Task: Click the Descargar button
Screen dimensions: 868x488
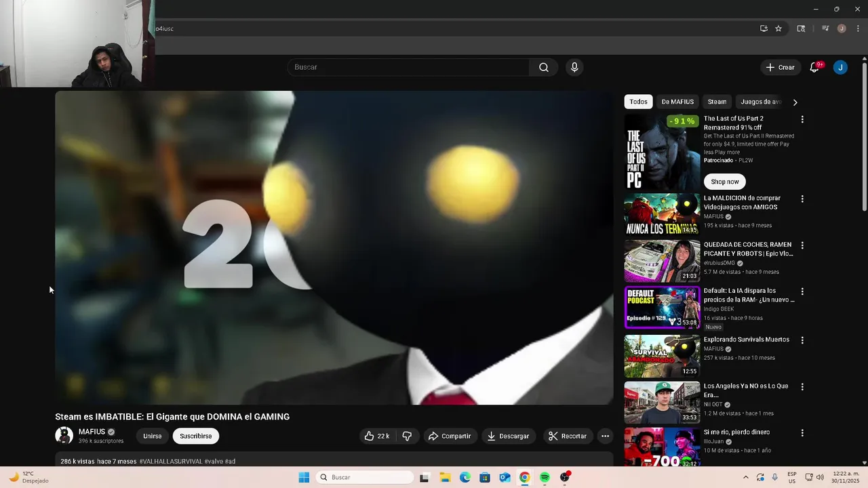Action: click(x=508, y=436)
